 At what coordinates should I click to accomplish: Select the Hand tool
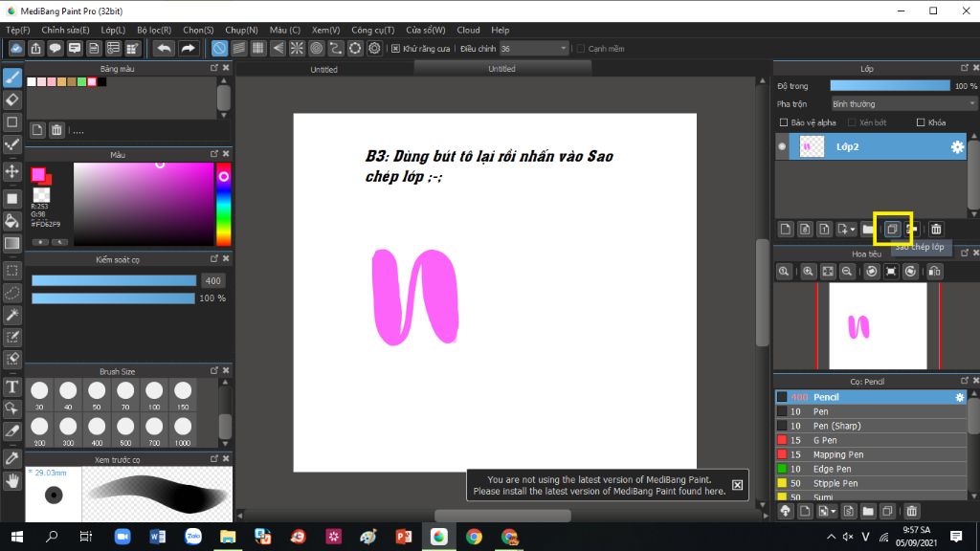coord(11,480)
